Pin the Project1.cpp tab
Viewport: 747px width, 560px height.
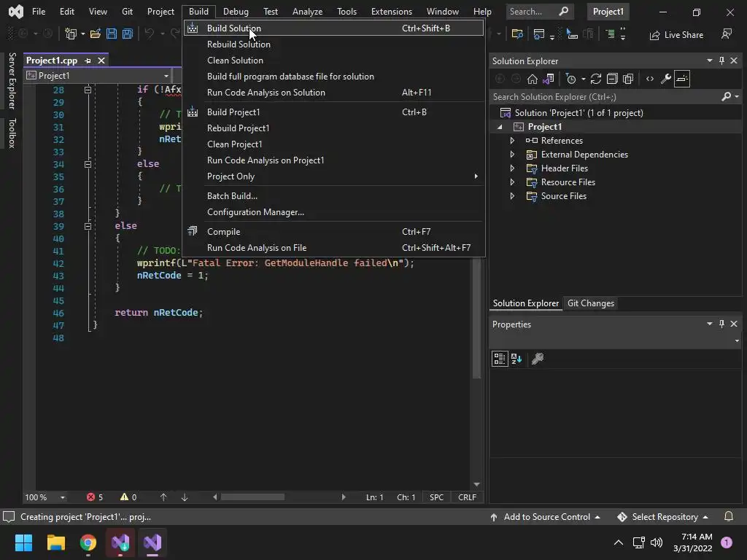[88, 61]
